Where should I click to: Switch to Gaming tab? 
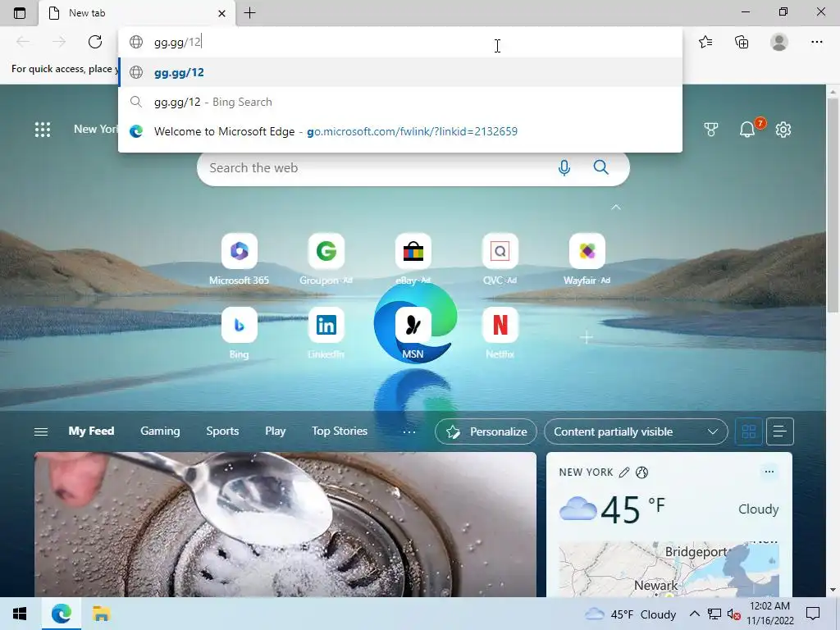pos(160,431)
